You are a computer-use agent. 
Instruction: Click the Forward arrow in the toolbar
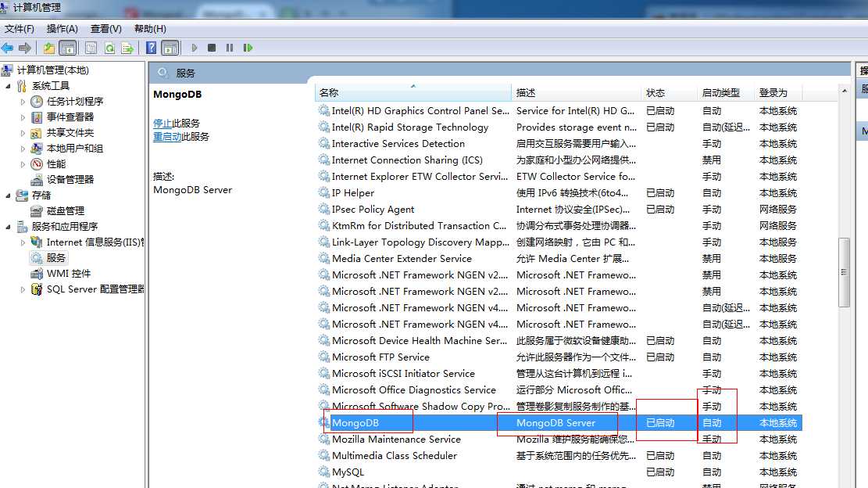25,48
